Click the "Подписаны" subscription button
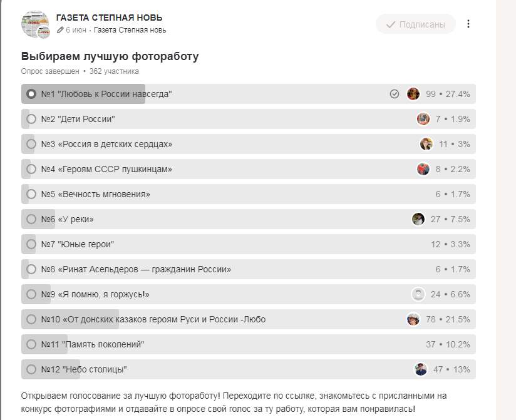516x420 pixels. point(416,24)
